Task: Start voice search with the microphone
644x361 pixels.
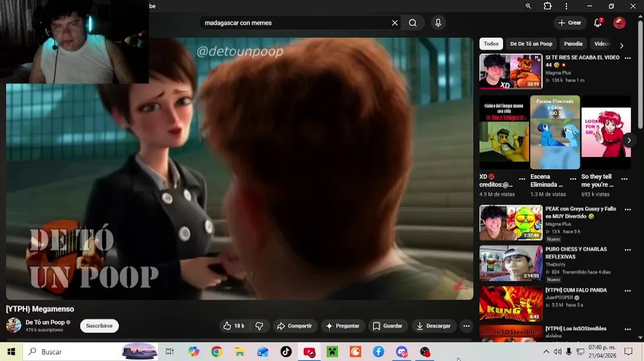Action: click(438, 23)
